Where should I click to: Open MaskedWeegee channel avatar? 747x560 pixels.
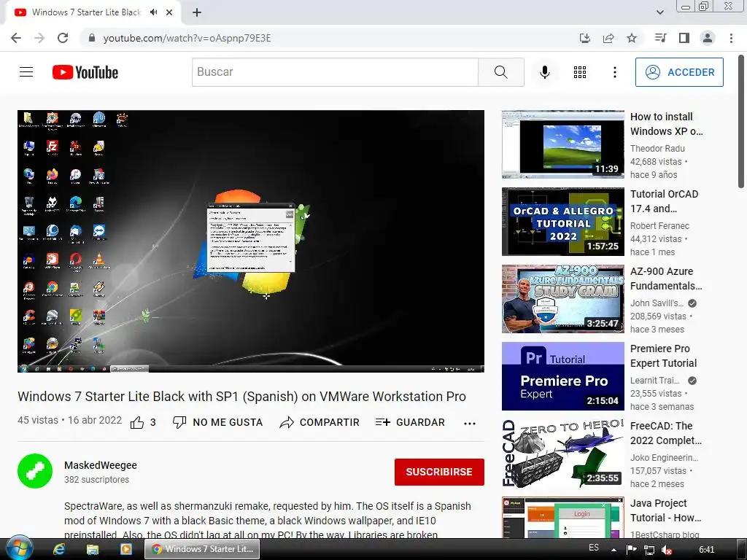pos(35,471)
